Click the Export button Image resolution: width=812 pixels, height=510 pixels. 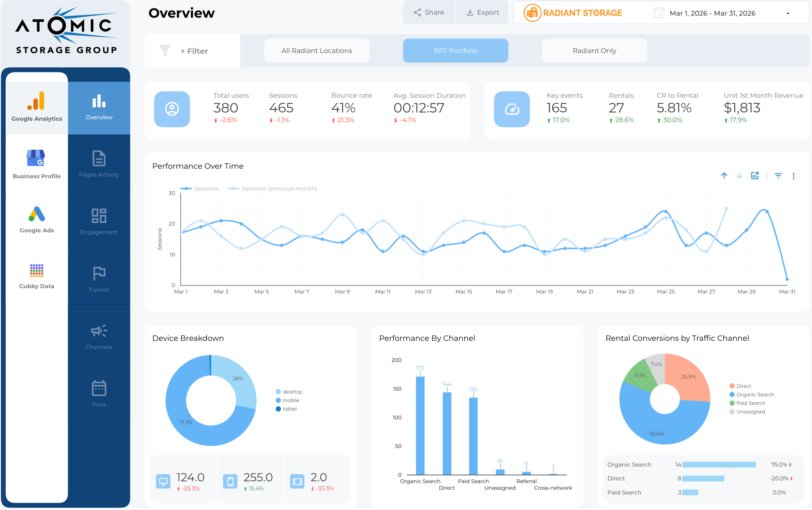[482, 12]
